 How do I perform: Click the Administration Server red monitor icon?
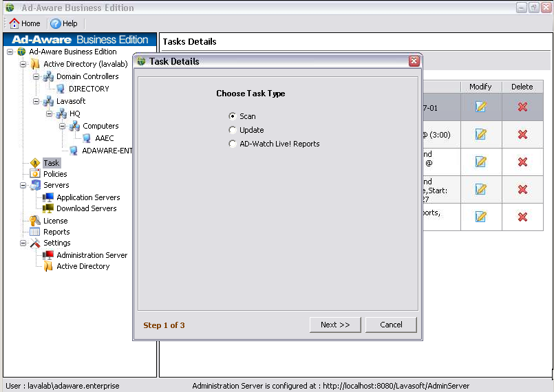coord(48,255)
